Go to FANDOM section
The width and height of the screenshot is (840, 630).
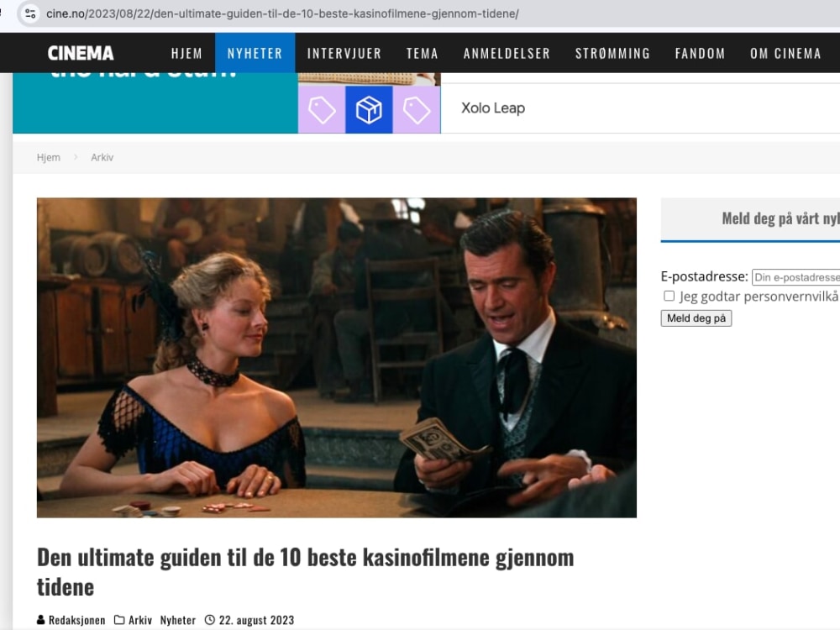pyautogui.click(x=700, y=54)
